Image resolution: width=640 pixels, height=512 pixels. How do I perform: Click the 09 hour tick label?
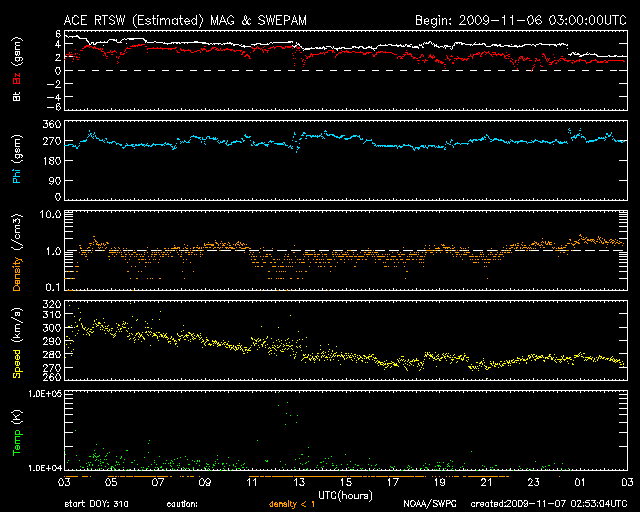(x=203, y=482)
